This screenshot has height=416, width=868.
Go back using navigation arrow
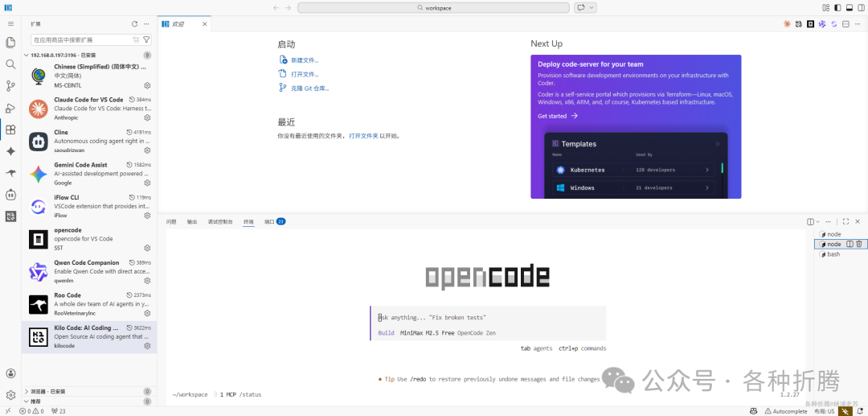click(x=276, y=8)
